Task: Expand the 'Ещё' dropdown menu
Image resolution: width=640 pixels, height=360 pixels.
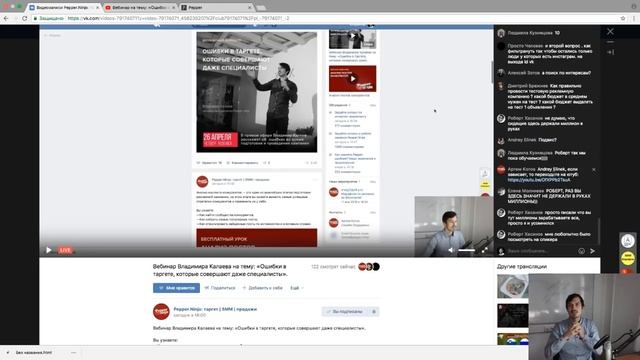Action: click(297, 288)
